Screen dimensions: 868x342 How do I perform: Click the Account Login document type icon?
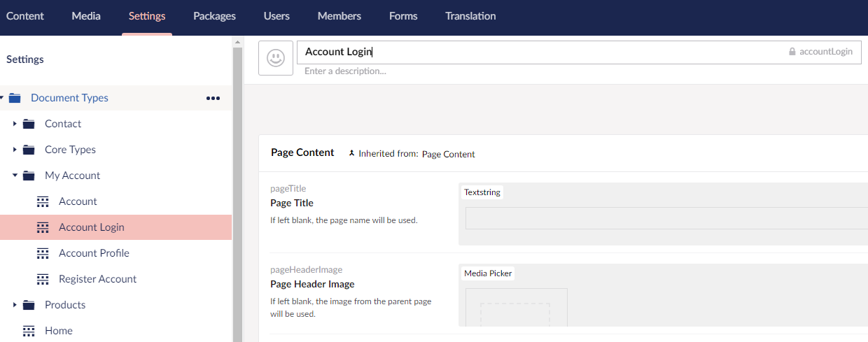[43, 227]
